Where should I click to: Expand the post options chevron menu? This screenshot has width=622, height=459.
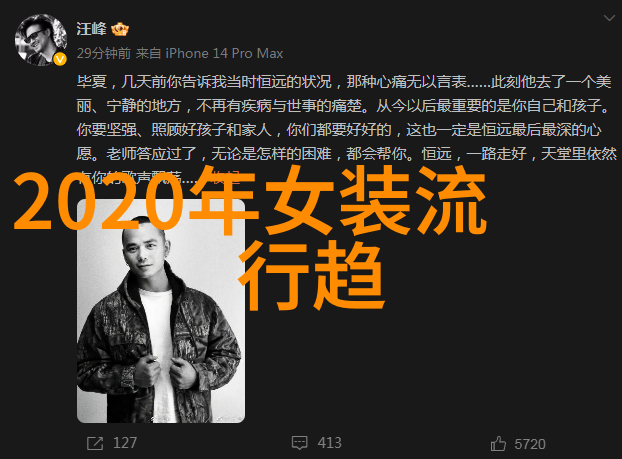point(609,18)
